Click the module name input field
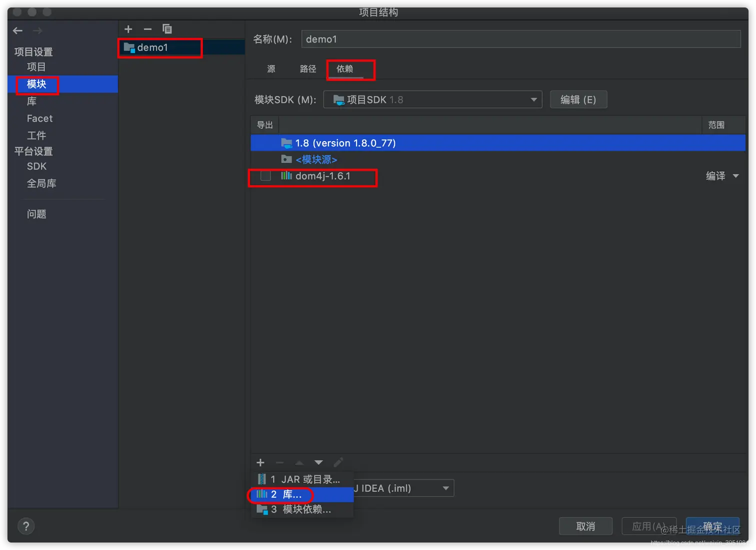Screen dimensions: 756x550 [x=520, y=39]
